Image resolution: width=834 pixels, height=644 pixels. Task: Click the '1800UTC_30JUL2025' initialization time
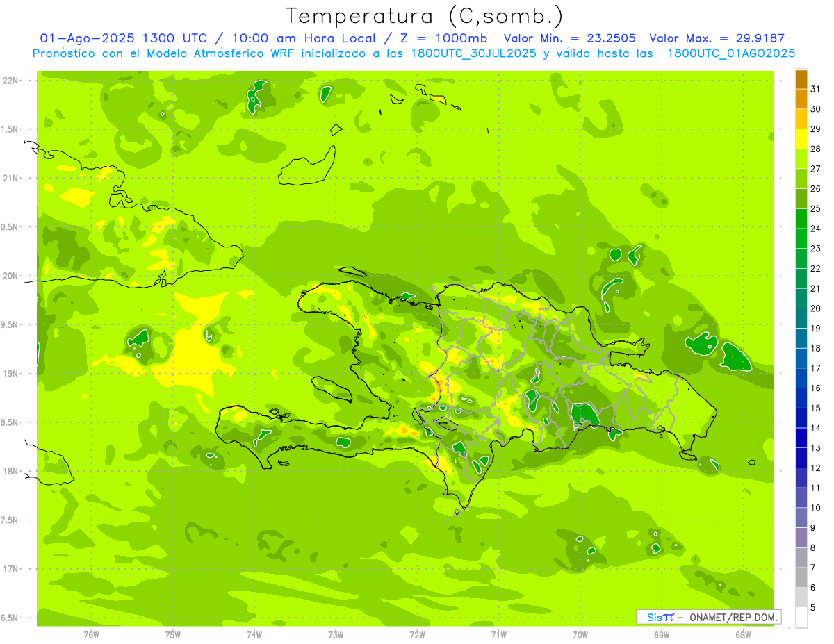point(474,53)
